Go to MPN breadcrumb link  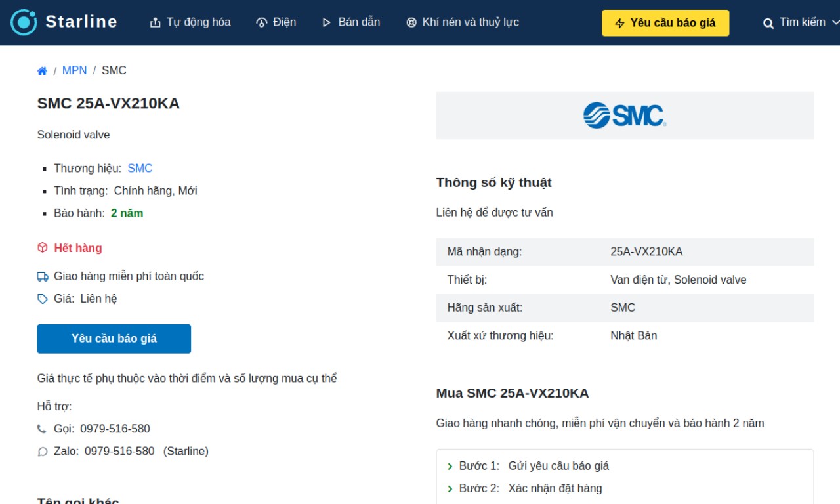(x=74, y=70)
